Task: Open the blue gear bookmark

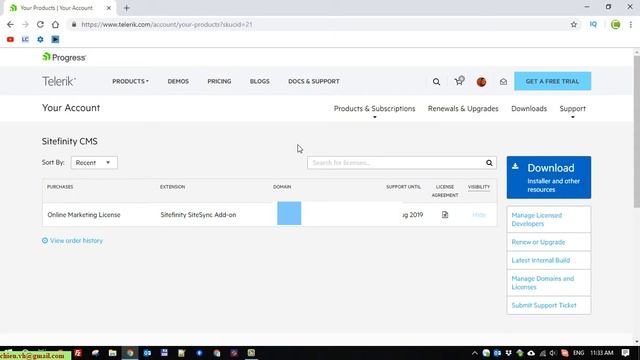Action: click(40, 40)
